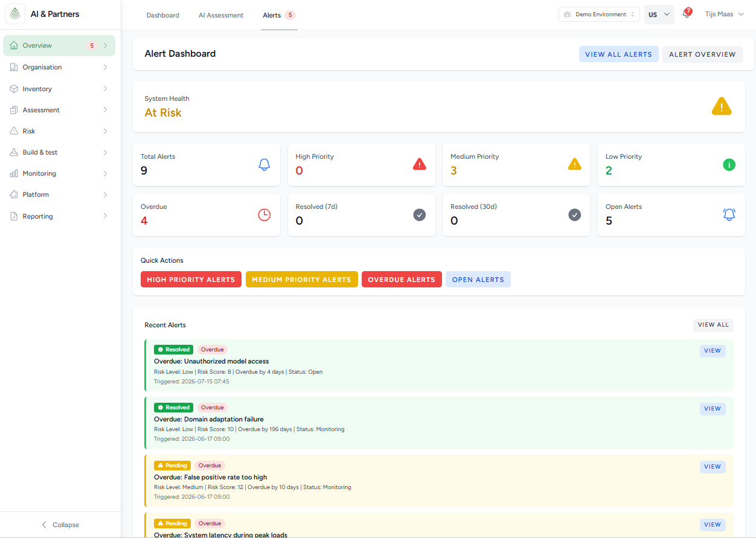
Task: Click the Build & test flask icon
Action: [14, 152]
